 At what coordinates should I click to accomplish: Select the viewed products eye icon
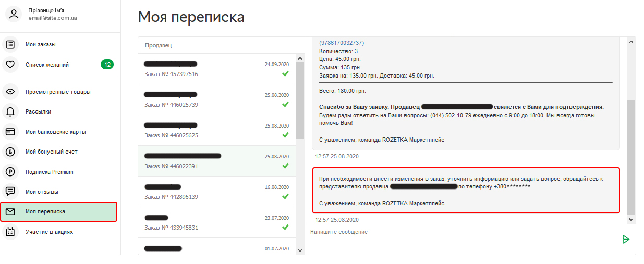[x=10, y=92]
